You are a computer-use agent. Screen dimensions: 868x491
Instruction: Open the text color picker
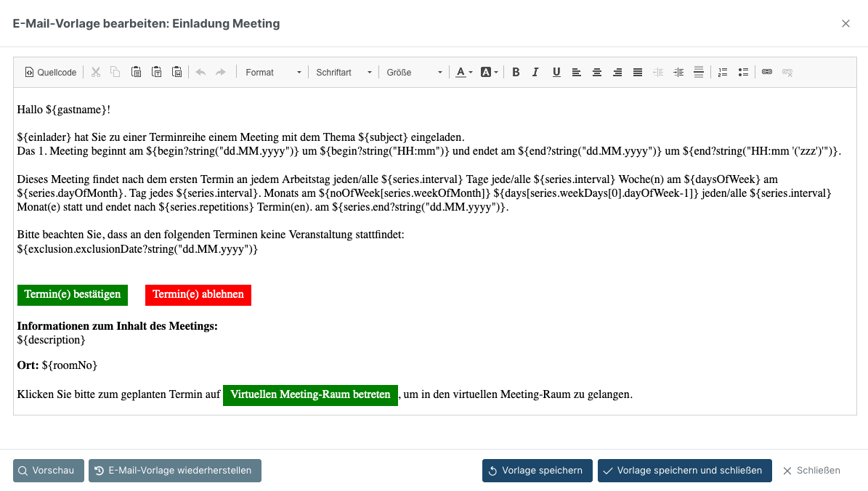[463, 72]
